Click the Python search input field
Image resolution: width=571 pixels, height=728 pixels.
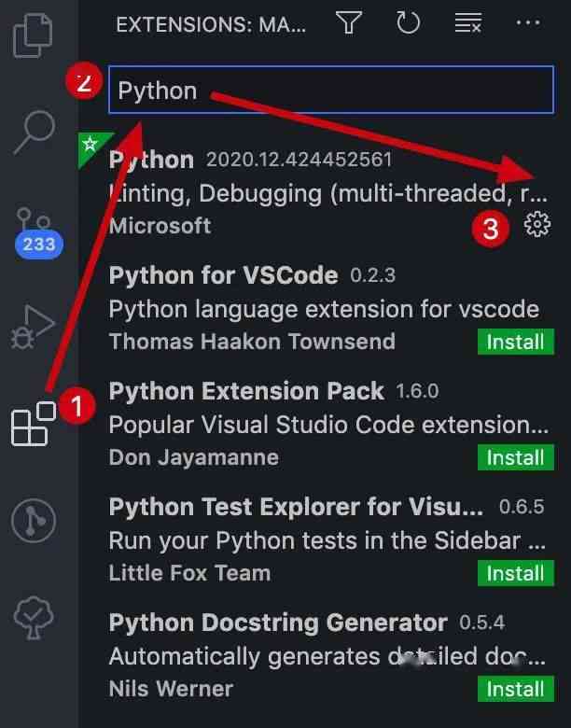(331, 91)
